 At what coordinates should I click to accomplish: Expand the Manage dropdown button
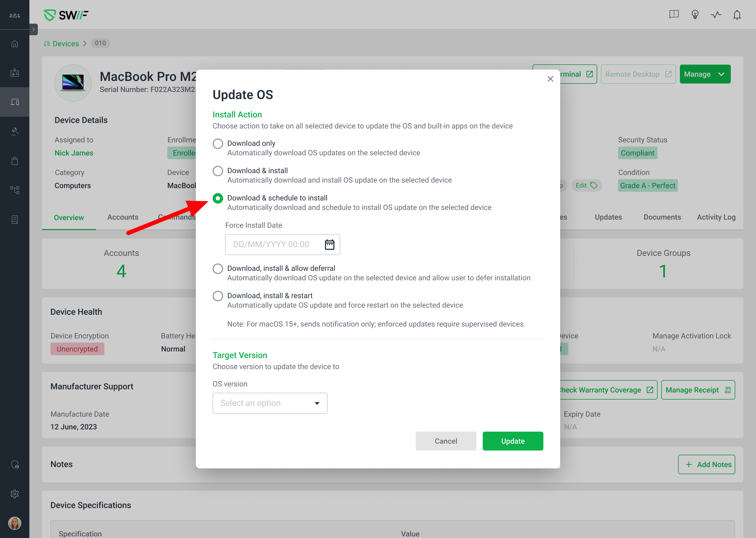(x=705, y=74)
